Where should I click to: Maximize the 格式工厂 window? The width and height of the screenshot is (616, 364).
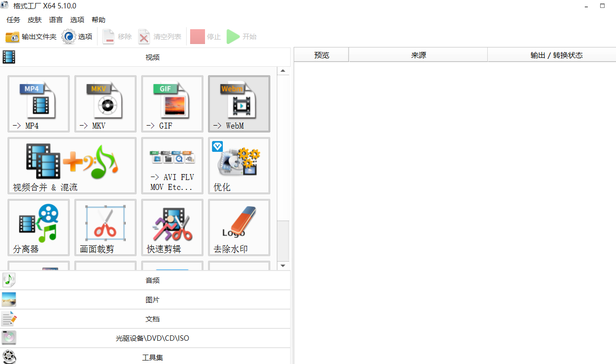tap(602, 6)
